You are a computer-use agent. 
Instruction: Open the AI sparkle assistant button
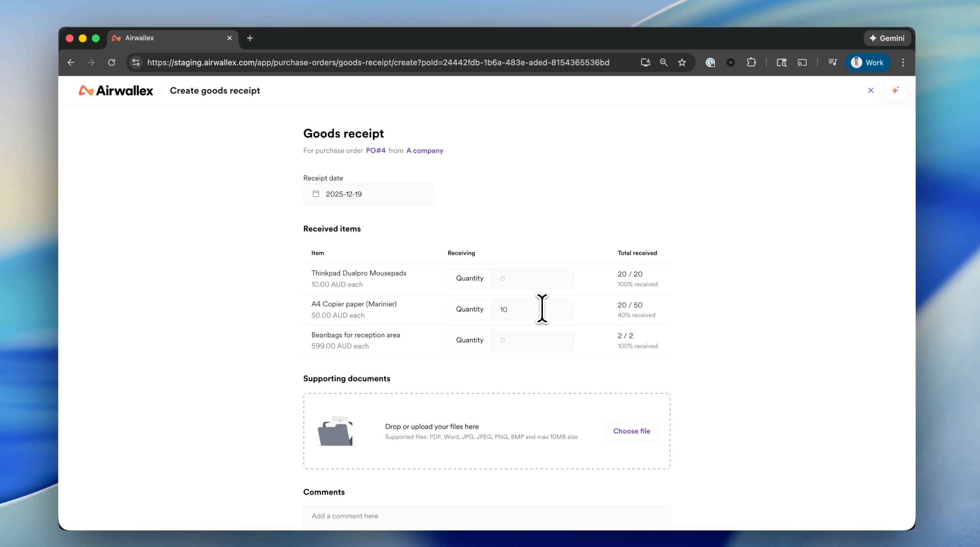tap(895, 90)
